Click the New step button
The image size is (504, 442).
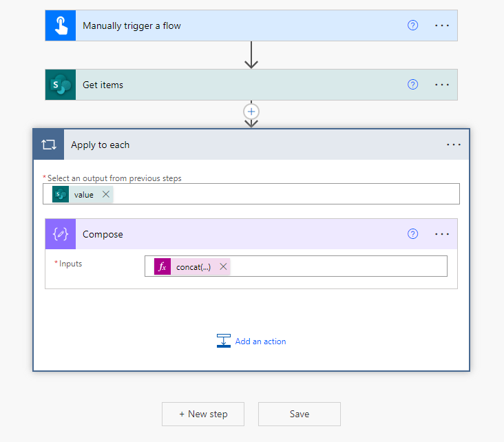pyautogui.click(x=203, y=414)
